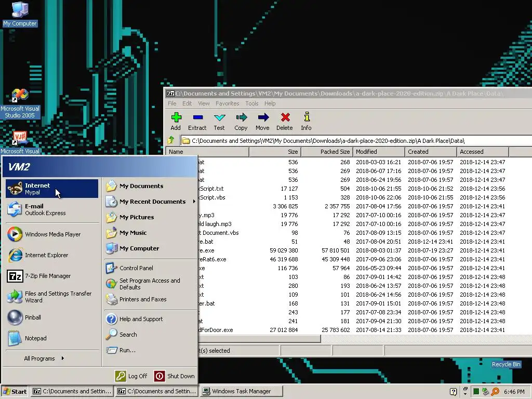Open My Pictures folder

[x=150, y=217]
